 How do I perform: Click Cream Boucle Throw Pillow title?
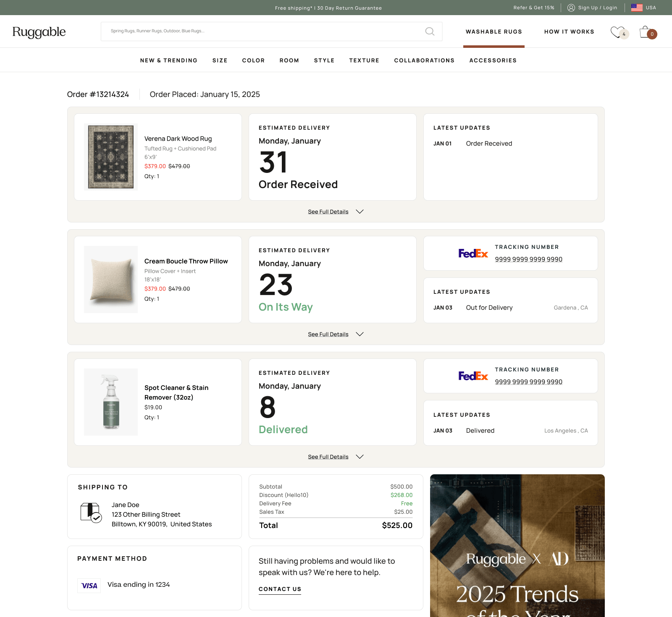(x=186, y=261)
